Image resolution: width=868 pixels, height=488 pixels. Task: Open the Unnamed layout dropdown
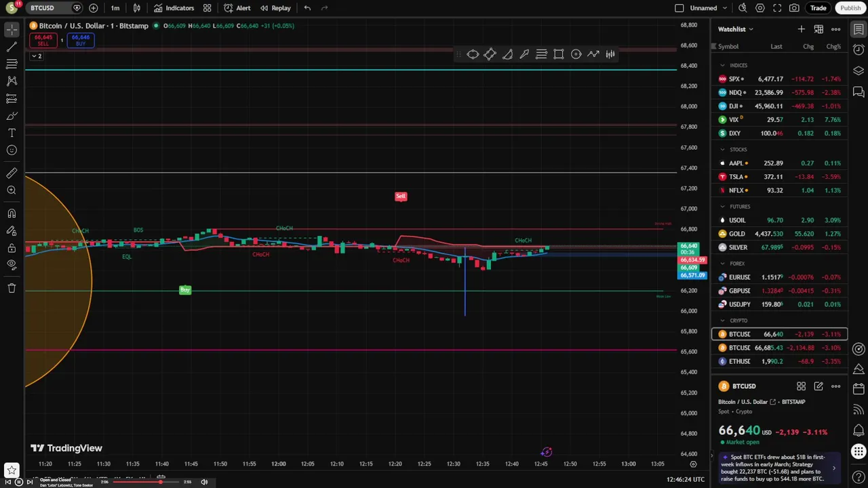pyautogui.click(x=709, y=8)
